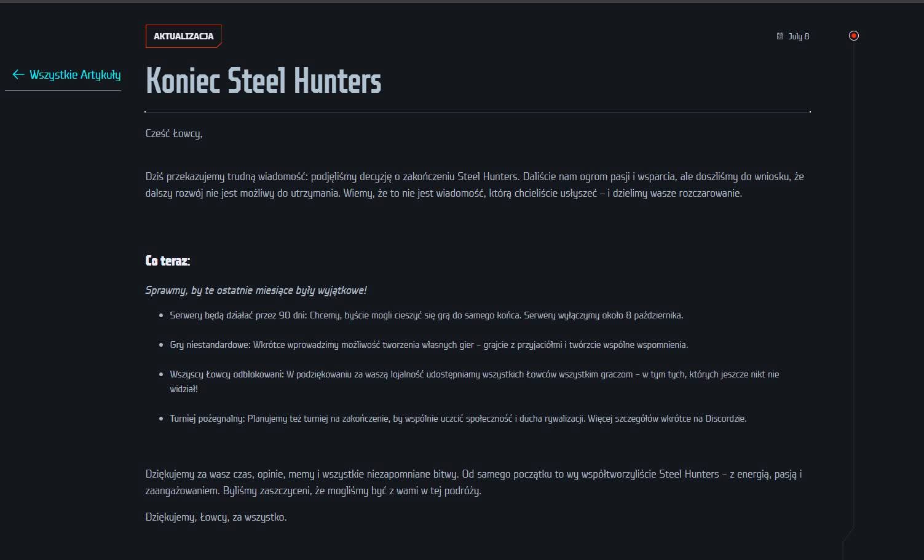
Task: Click the Dziękujemy, Łowcy, za wszystko line
Action: (x=216, y=517)
